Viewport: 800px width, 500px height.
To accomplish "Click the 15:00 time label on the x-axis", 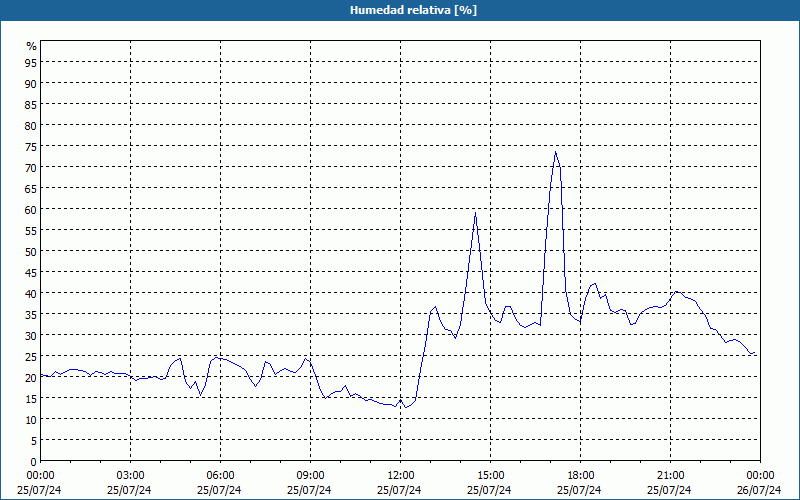I will point(490,476).
